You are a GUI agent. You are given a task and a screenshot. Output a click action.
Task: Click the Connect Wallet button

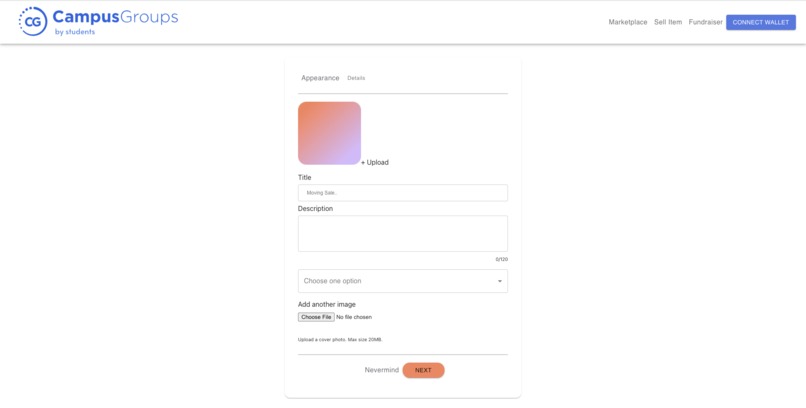(x=761, y=22)
